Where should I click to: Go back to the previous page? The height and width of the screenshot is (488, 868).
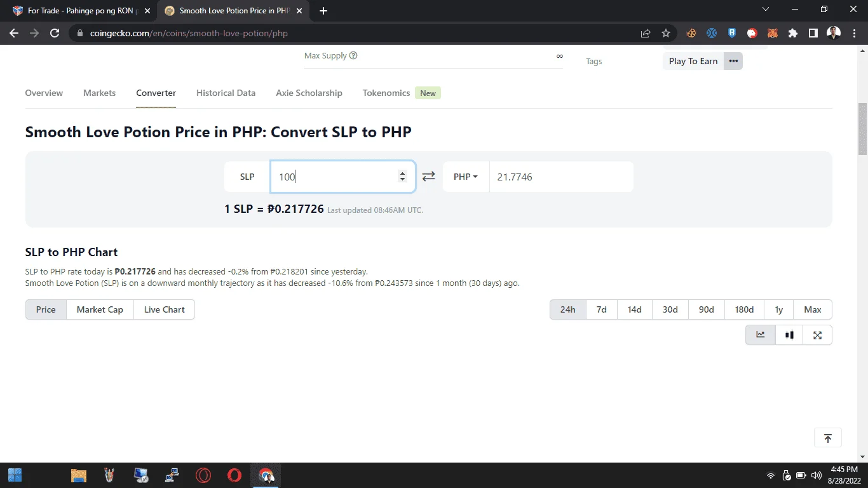14,33
